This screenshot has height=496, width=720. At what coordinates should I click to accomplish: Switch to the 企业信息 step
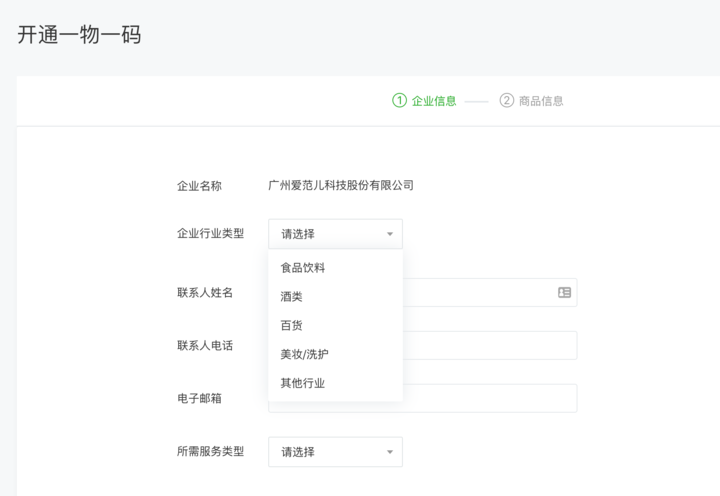[x=434, y=101]
